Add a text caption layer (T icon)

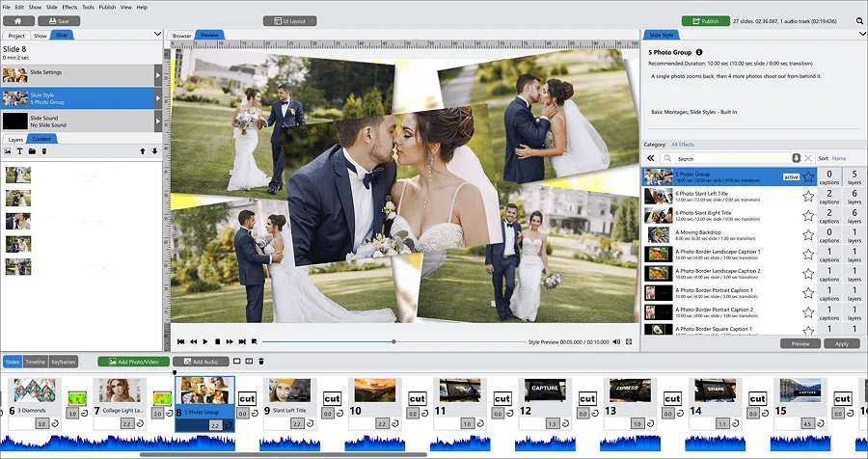pyautogui.click(x=20, y=151)
